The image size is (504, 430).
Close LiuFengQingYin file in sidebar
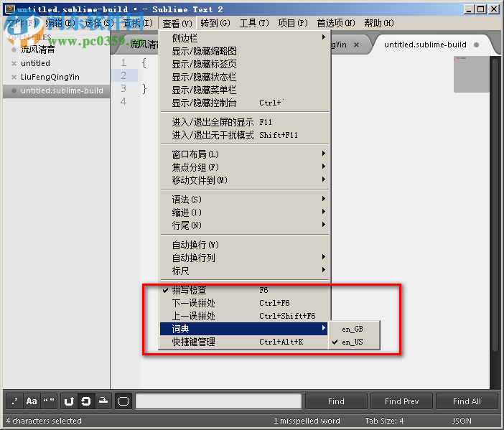pyautogui.click(x=14, y=77)
